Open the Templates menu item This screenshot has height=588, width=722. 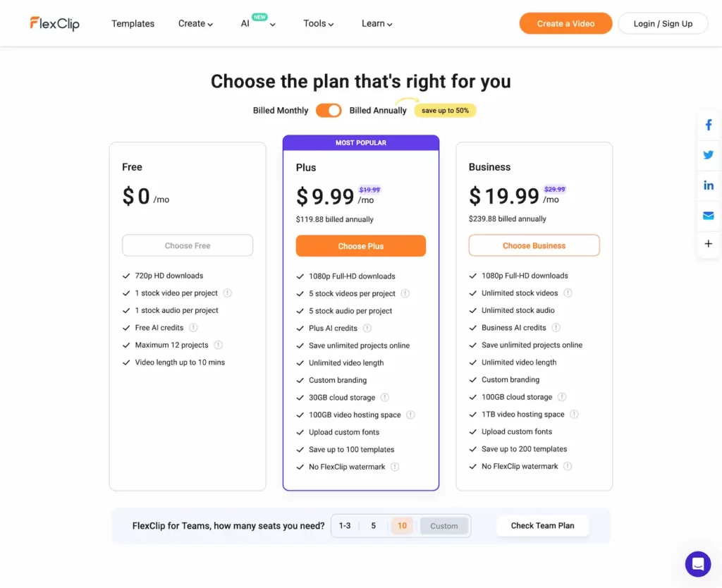133,23
